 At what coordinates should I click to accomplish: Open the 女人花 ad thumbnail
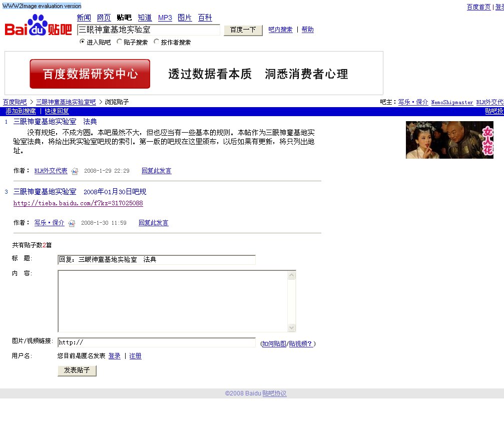[x=449, y=140]
